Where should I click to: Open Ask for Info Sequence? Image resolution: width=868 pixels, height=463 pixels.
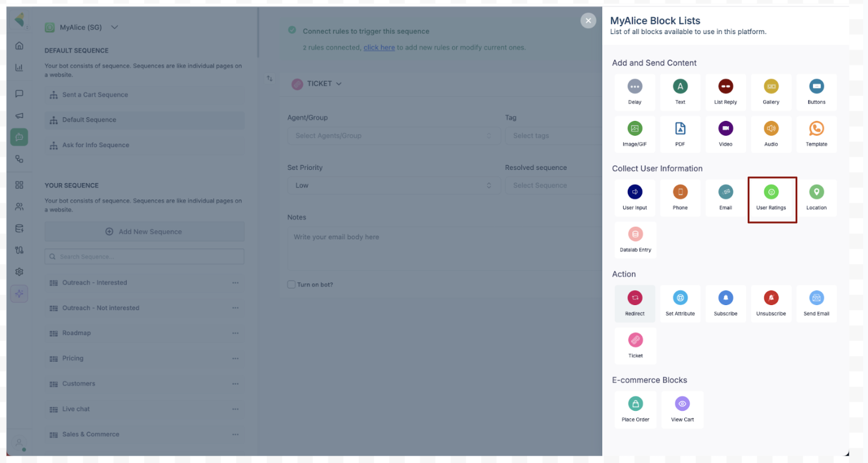(x=144, y=145)
